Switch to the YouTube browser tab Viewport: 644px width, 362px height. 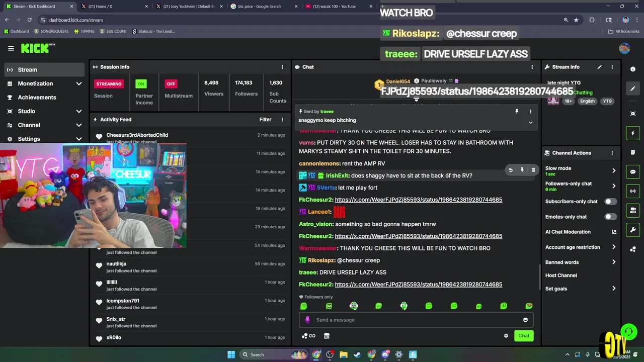coord(340,7)
